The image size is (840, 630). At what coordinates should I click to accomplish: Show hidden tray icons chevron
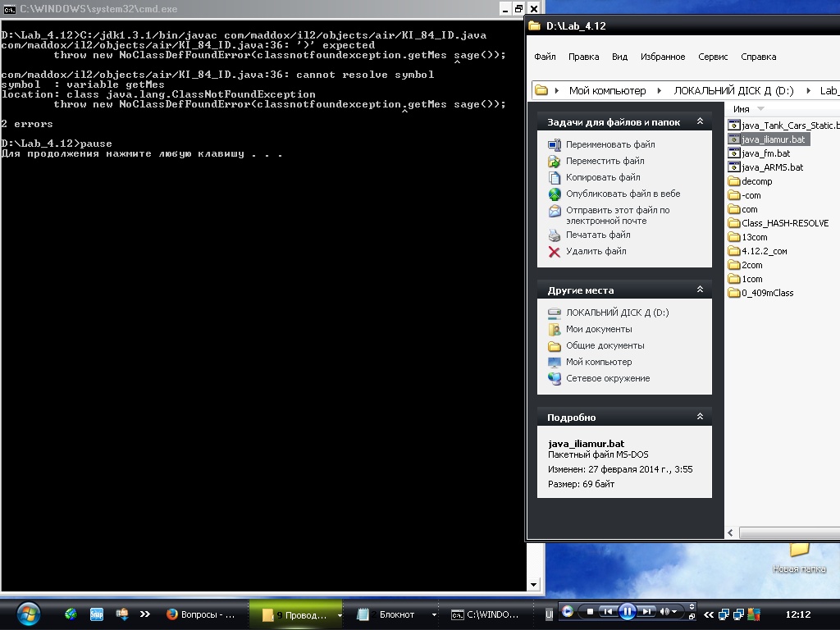point(709,614)
